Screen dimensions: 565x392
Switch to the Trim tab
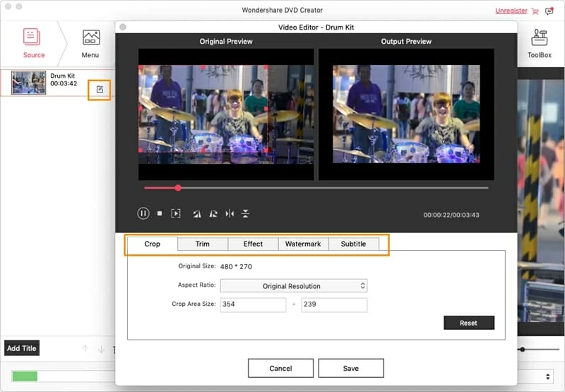click(202, 244)
